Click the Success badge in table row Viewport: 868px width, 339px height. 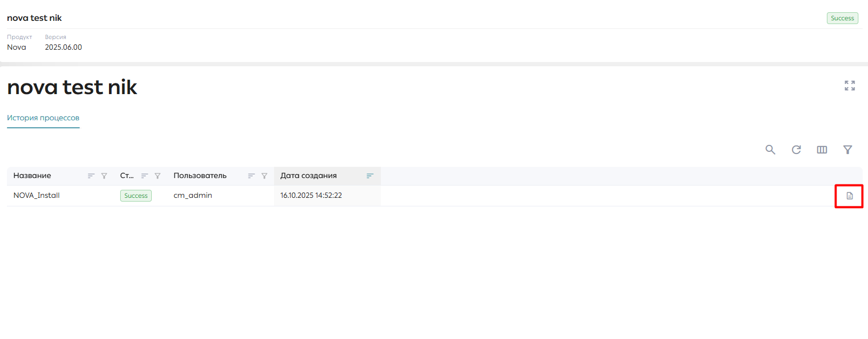[136, 196]
